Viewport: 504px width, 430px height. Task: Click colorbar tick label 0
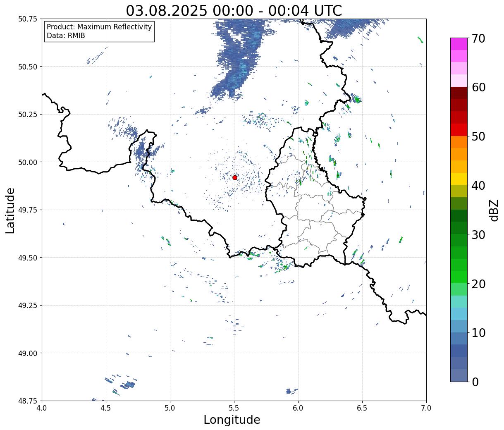click(475, 382)
